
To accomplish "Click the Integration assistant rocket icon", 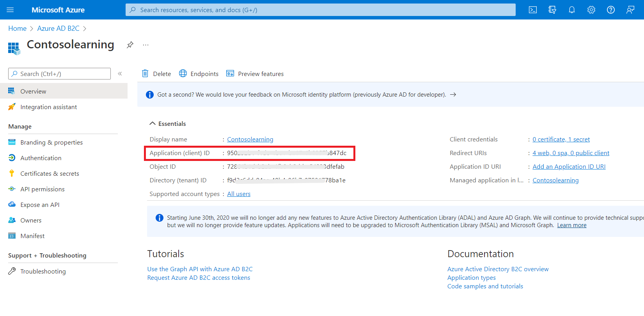I will [12, 107].
